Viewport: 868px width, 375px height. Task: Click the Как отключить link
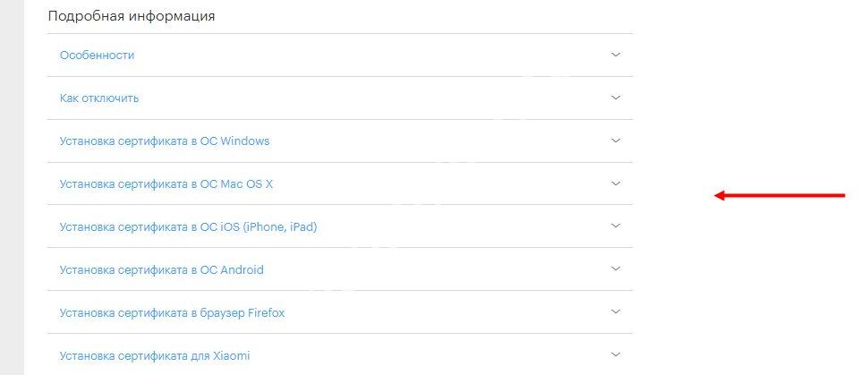[x=98, y=98]
